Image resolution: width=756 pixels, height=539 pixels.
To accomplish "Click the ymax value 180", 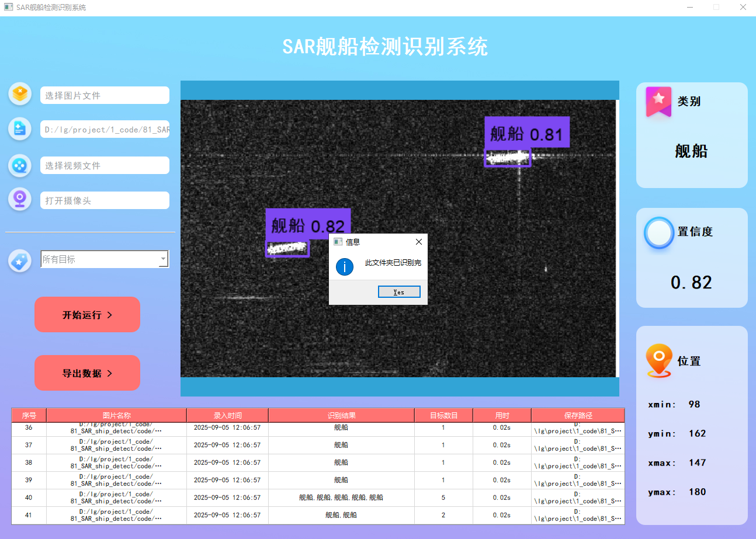I will tap(697, 492).
